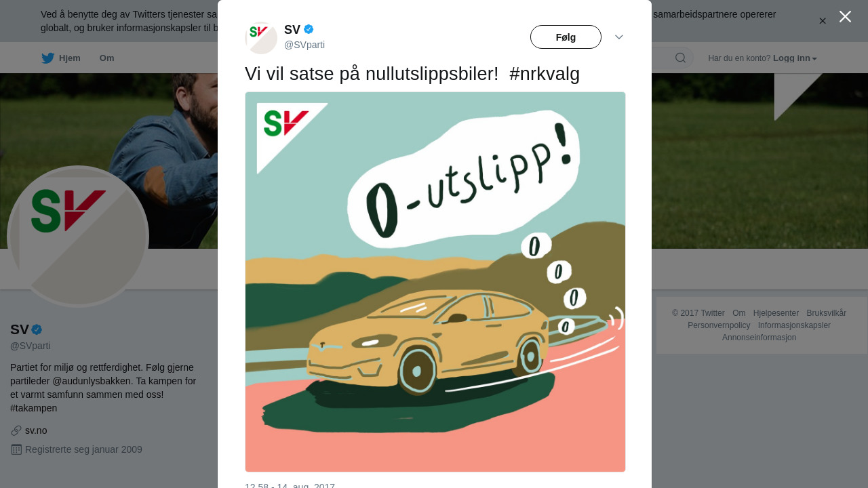Click the search magnifier icon

coord(680,58)
